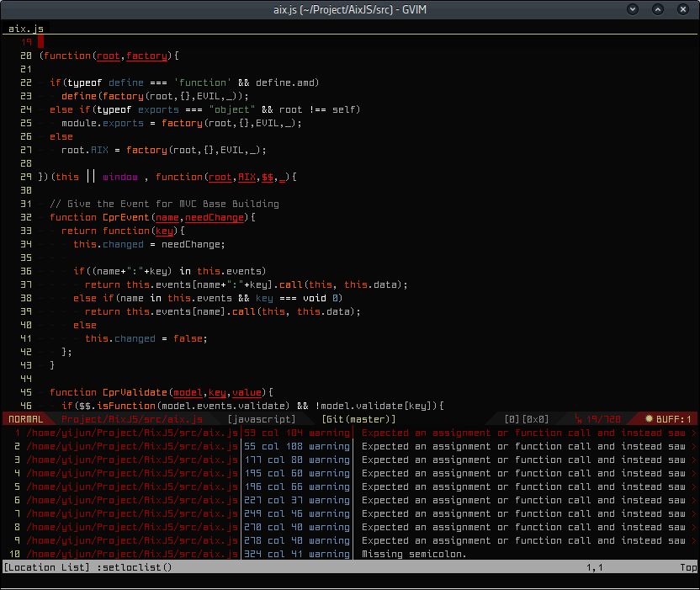Close the GVIM window
Image resolution: width=700 pixels, height=590 pixels.
[682, 8]
